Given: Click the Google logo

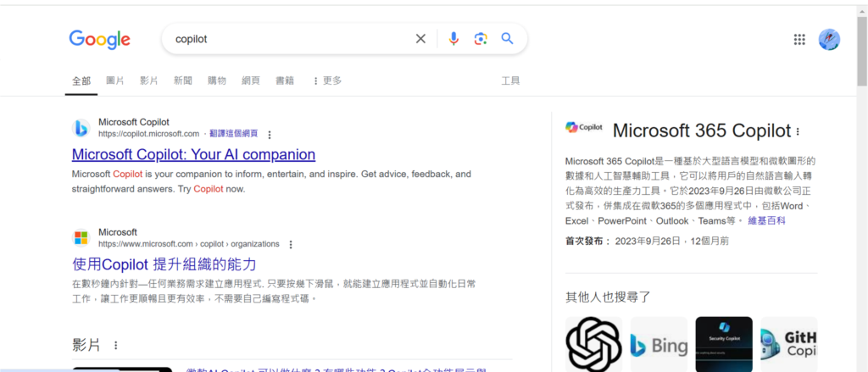Looking at the screenshot, I should point(100,39).
